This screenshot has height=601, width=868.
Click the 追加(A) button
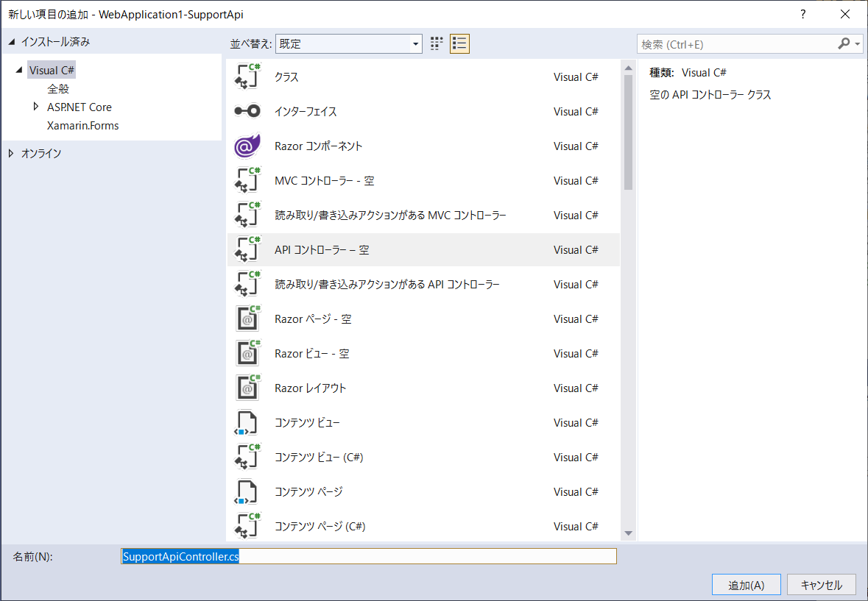pos(747,585)
